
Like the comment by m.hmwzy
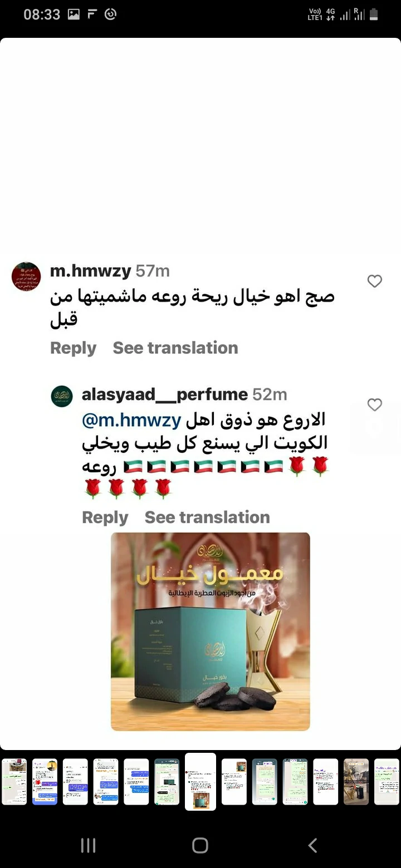375,282
